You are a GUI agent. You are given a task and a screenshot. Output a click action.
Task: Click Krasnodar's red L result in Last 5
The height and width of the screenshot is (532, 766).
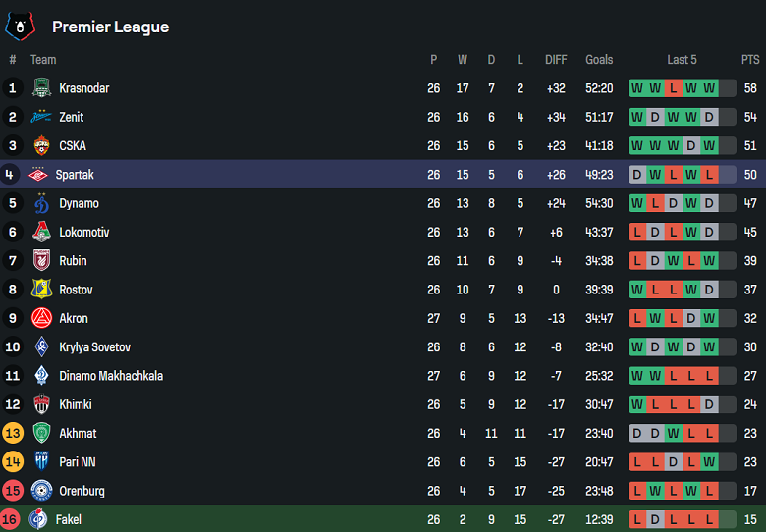pyautogui.click(x=674, y=88)
